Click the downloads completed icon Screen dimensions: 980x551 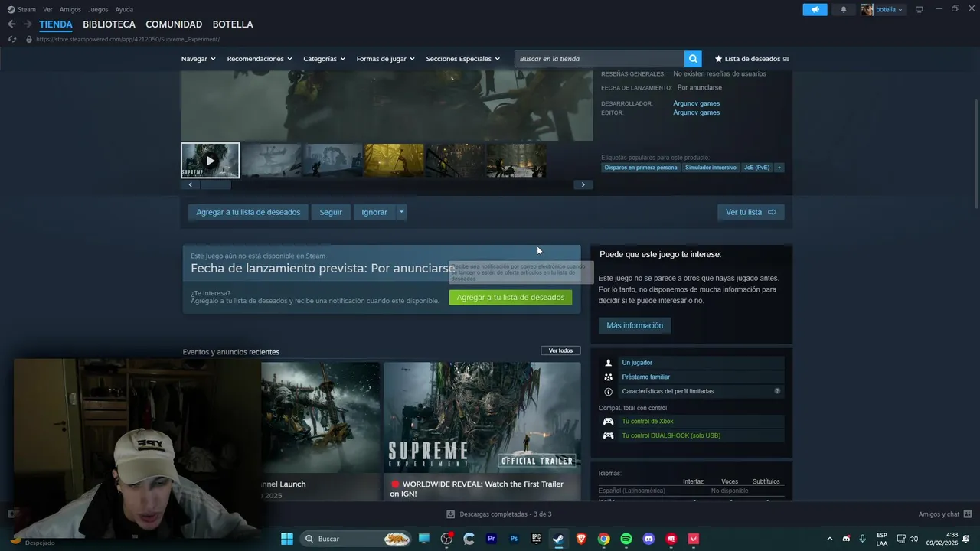[x=450, y=514]
